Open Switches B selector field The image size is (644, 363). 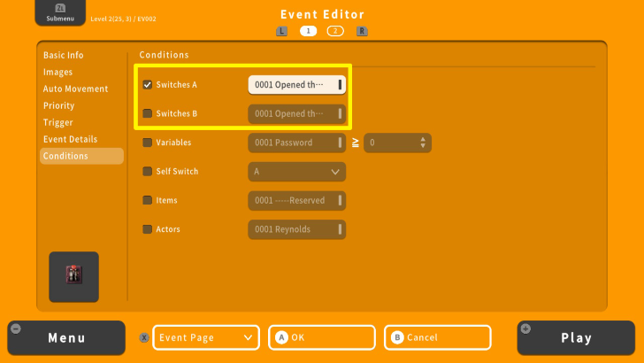click(297, 113)
